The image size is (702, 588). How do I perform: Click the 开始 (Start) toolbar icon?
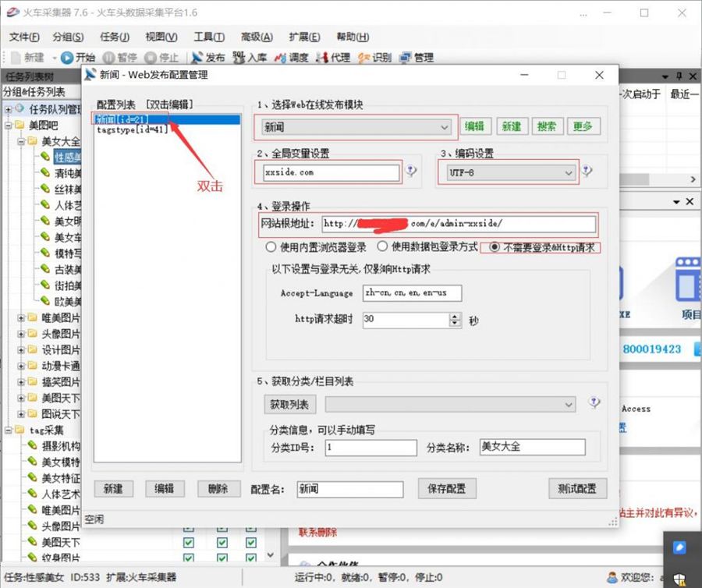coord(68,58)
